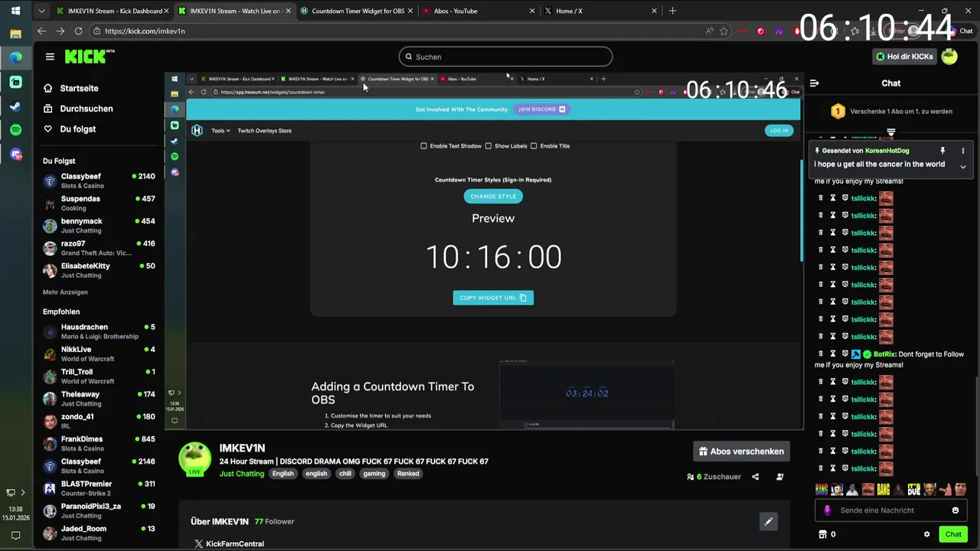Open the razo97 channel
980x551 pixels.
[99, 248]
